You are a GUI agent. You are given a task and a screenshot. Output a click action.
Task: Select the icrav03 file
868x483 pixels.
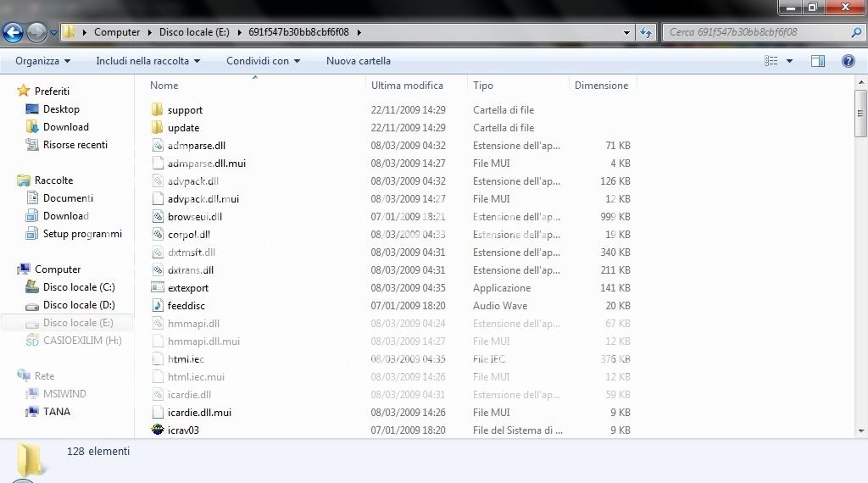tap(183, 430)
